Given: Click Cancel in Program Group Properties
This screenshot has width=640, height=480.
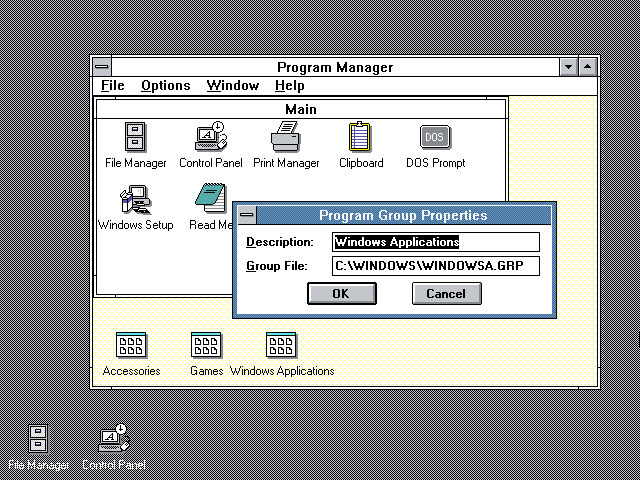Looking at the screenshot, I should (447, 293).
